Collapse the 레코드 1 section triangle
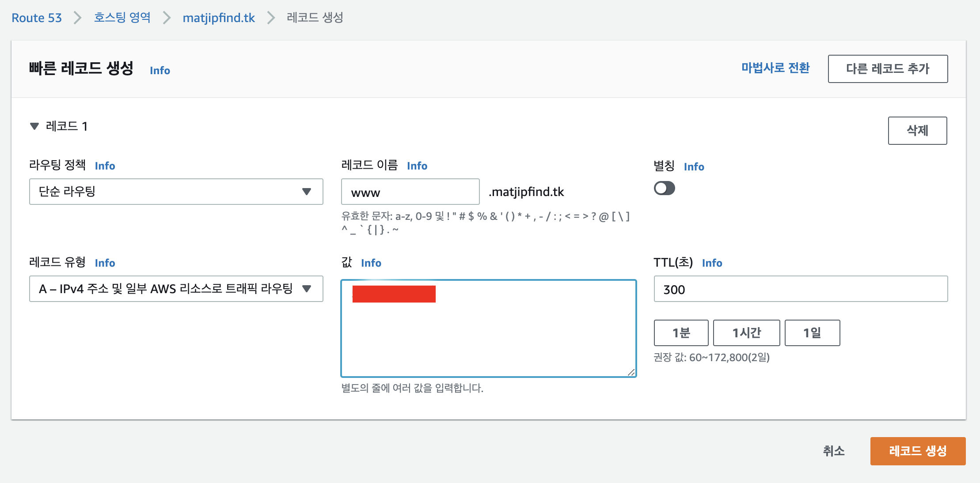The image size is (980, 483). pos(34,126)
